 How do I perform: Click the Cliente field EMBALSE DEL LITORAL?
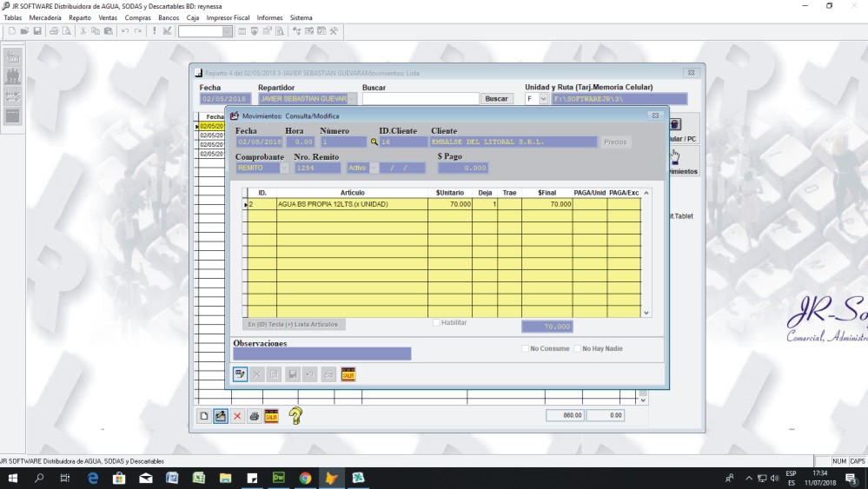click(x=514, y=142)
